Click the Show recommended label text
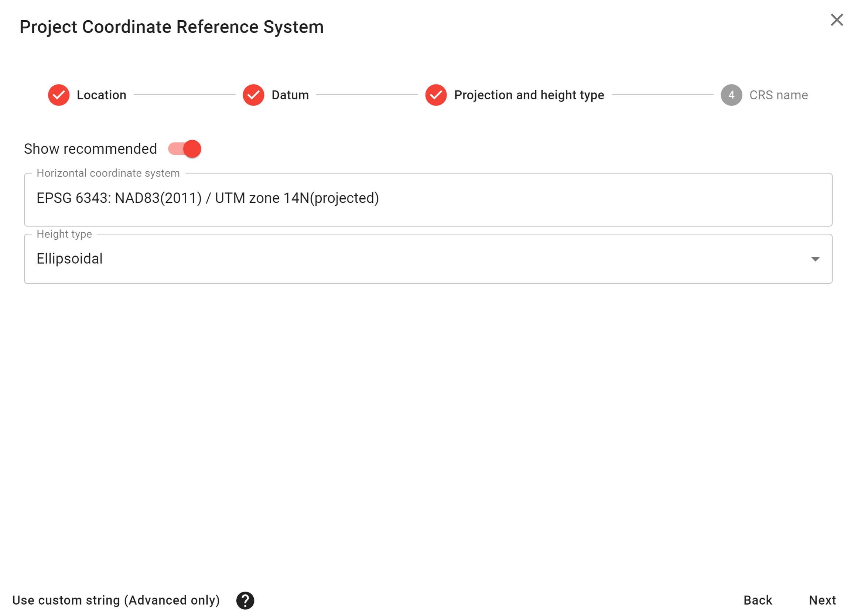 click(90, 149)
